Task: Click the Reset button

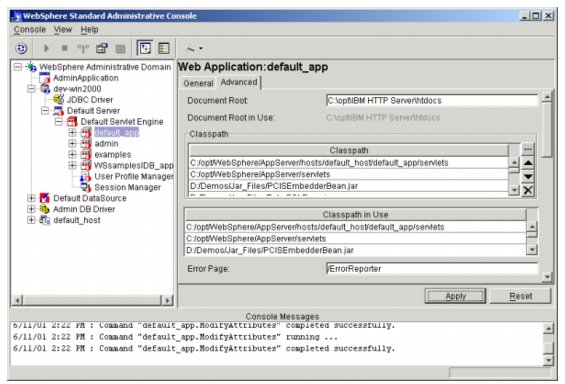Action: click(x=521, y=296)
